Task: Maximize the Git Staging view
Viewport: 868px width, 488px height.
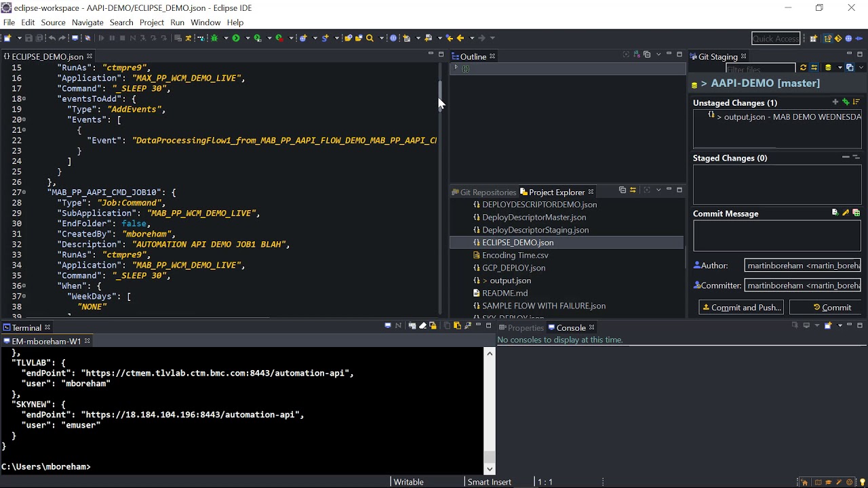Action: [x=860, y=54]
